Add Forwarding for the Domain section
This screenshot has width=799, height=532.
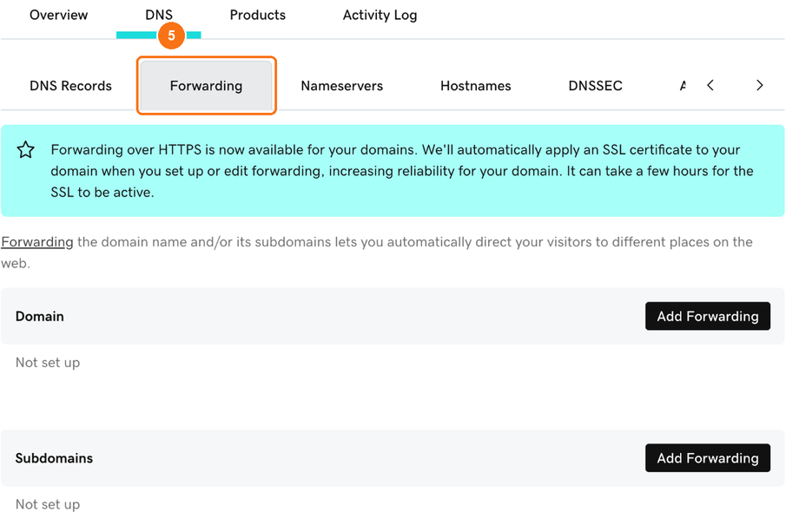707,316
